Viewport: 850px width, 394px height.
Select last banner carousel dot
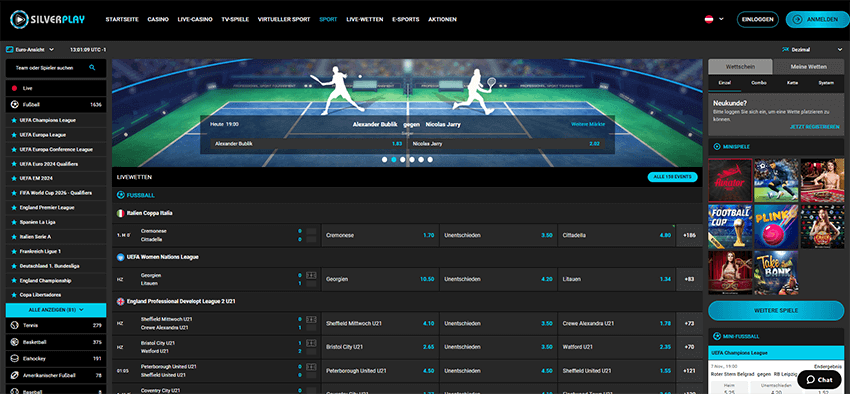click(430, 160)
